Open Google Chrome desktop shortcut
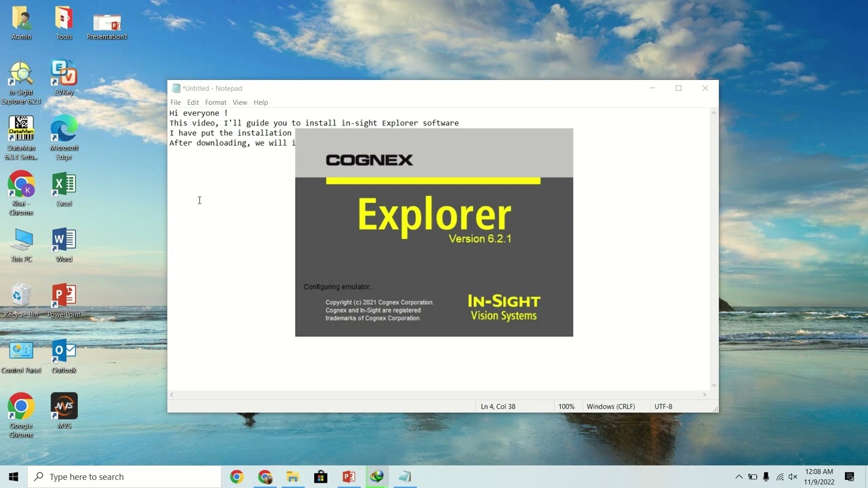The image size is (868, 488). click(x=21, y=416)
